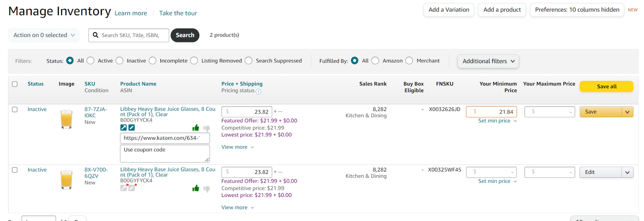Select the 'Search Suppressed' status filter

(x=249, y=60)
